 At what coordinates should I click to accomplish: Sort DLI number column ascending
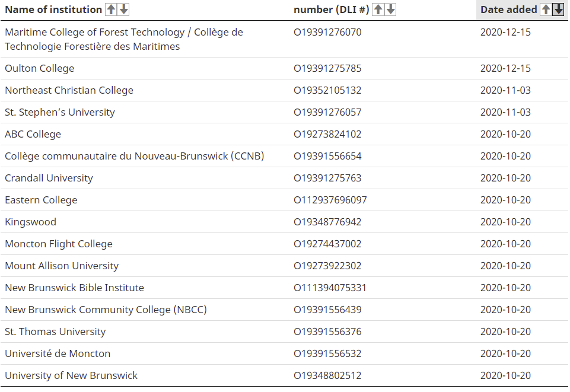tap(378, 9)
